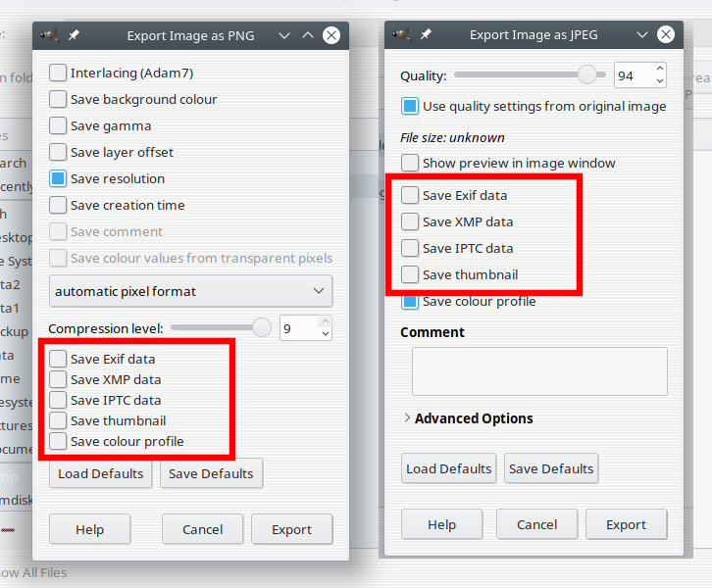Pin the Export Image as JPEG window

pyautogui.click(x=426, y=35)
